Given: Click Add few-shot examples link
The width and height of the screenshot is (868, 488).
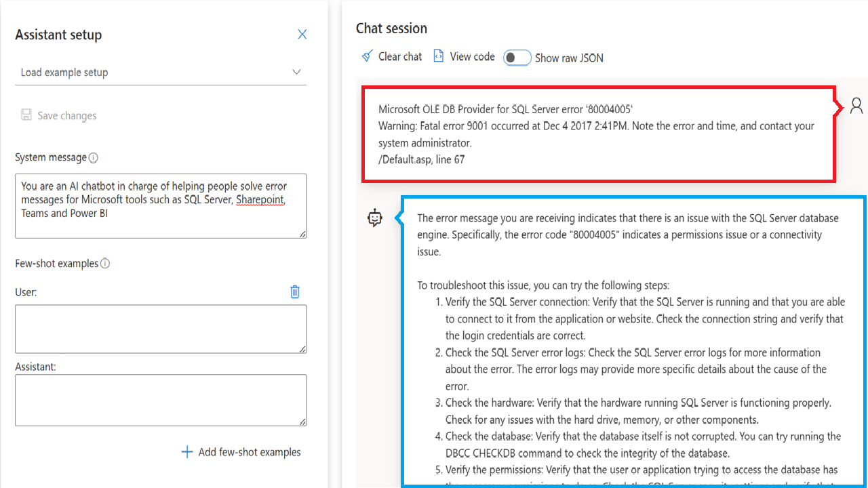Looking at the screenshot, I should (250, 452).
